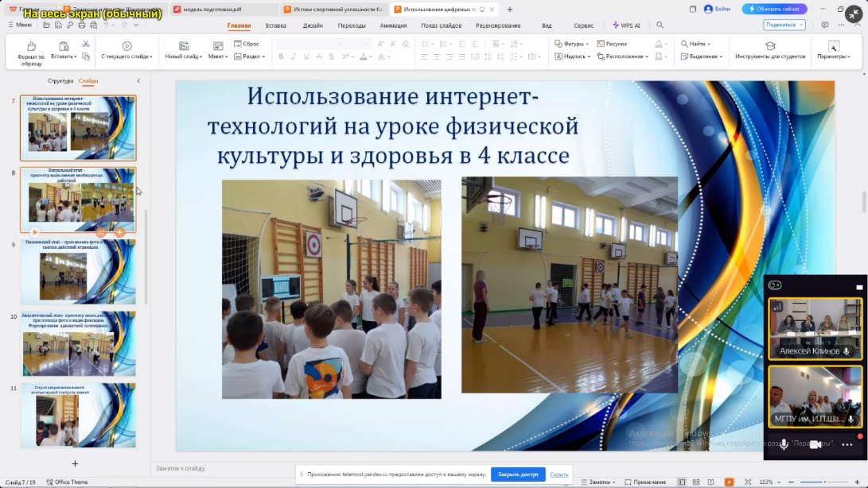The height and width of the screenshot is (488, 868).
Task: Click the Find (Найти) search icon
Action: tap(684, 45)
